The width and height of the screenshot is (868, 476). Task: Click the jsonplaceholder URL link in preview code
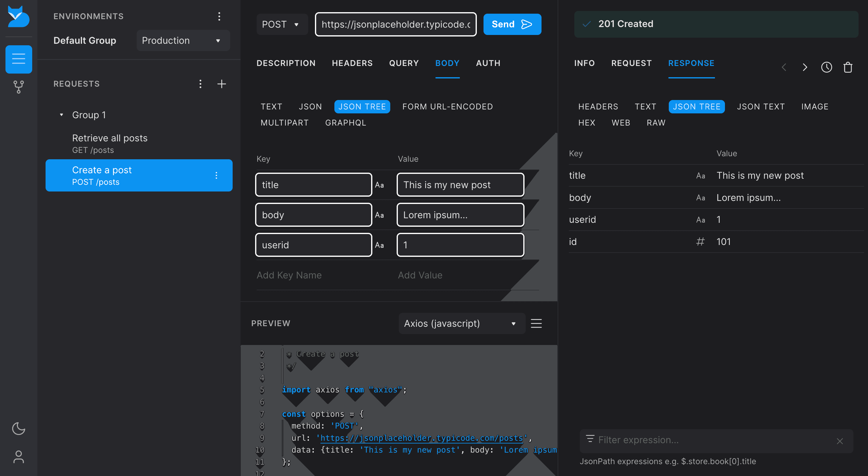click(422, 438)
